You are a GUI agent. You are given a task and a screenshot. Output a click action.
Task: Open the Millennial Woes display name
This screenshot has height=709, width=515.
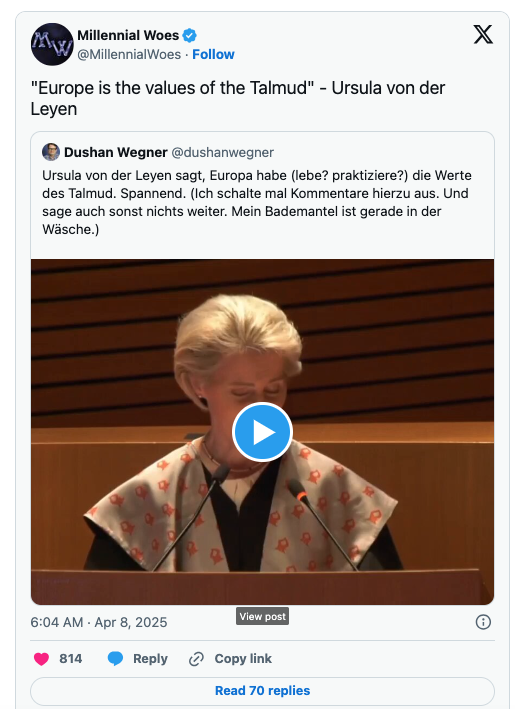tap(128, 35)
